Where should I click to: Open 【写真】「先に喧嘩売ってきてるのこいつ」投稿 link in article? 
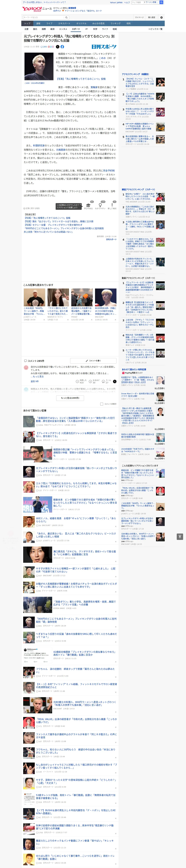81,79
